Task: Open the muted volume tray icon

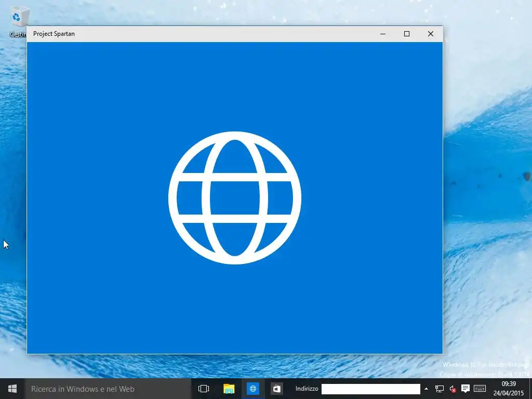Action: pyautogui.click(x=453, y=389)
